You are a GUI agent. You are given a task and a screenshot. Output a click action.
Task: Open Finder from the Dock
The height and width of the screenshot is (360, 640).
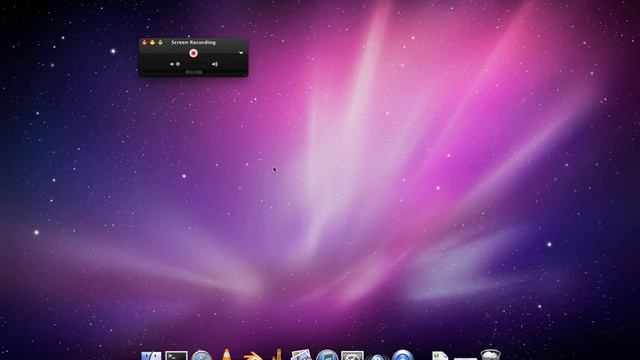[151, 356]
